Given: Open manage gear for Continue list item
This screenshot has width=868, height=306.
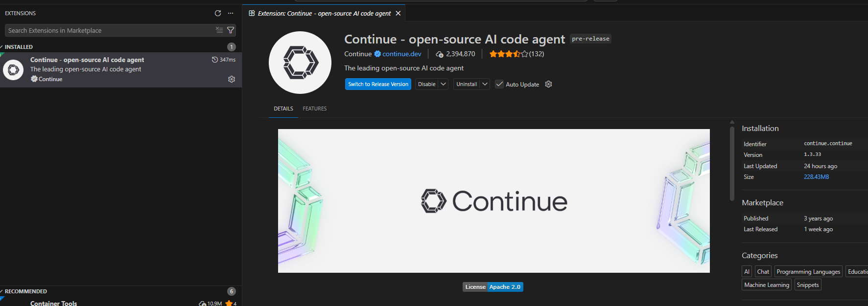Looking at the screenshot, I should 232,79.
